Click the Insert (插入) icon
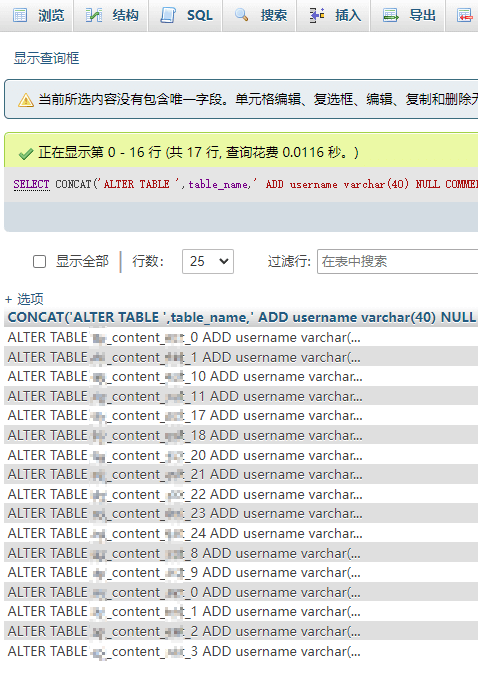The width and height of the screenshot is (478, 674). click(317, 15)
